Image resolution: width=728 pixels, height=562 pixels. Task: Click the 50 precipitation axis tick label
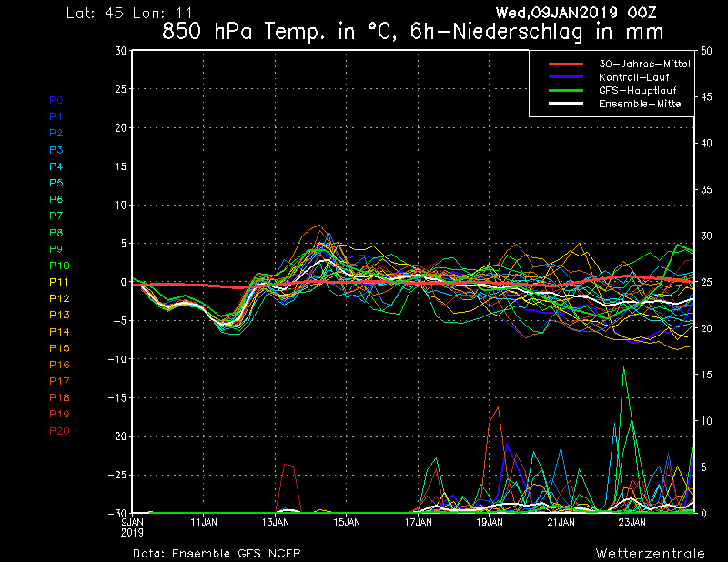(706, 51)
